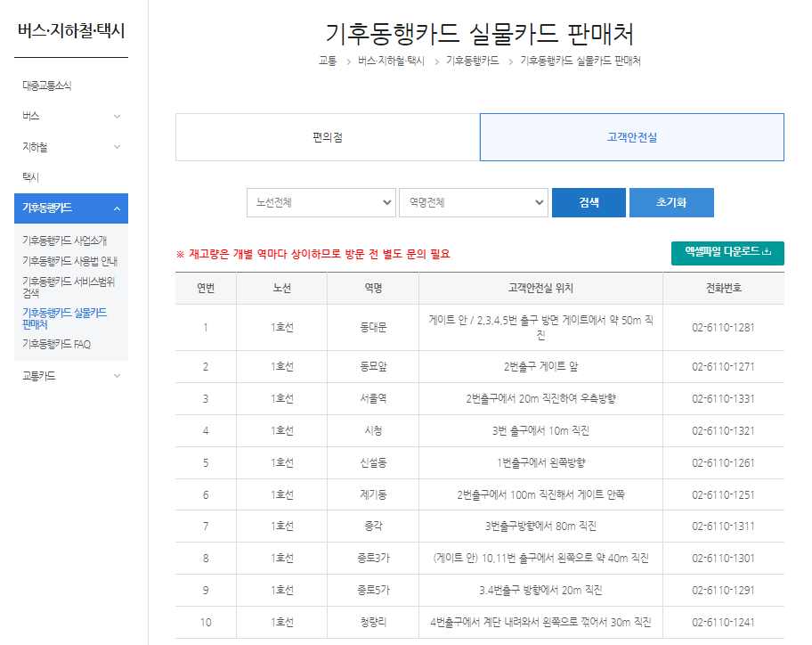Select the 종로5가 station cell
The image size is (812, 645).
pos(373,590)
